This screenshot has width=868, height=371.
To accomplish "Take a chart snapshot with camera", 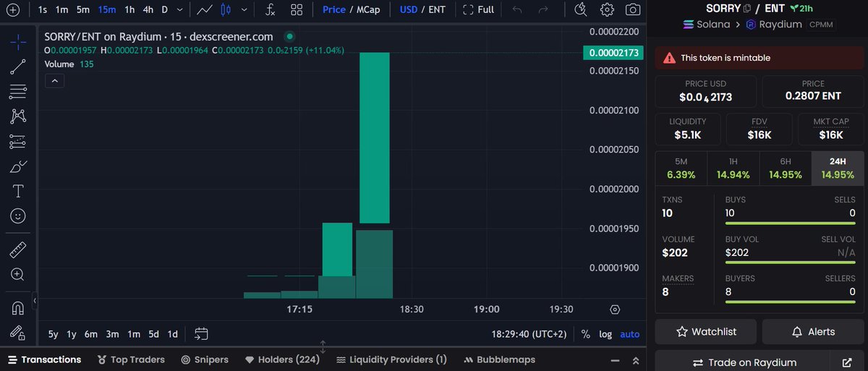I will tap(633, 10).
